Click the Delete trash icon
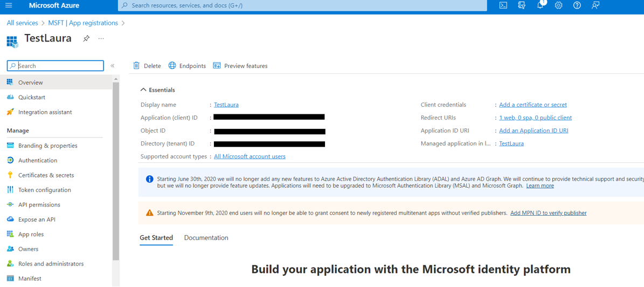 click(x=137, y=66)
